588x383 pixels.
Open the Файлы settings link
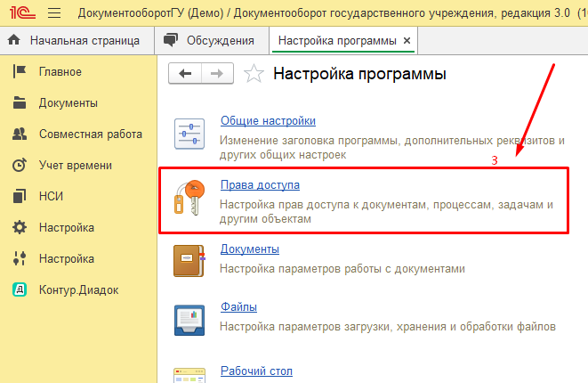(x=238, y=306)
